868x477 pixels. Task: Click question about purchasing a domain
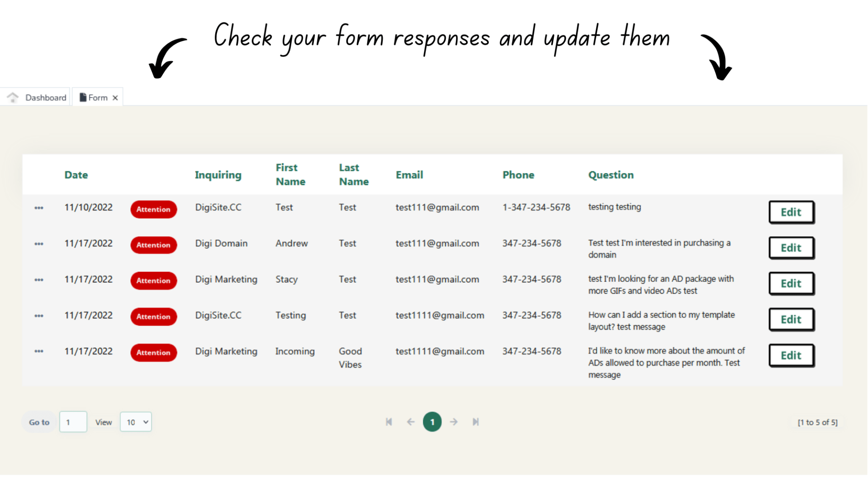(659, 249)
